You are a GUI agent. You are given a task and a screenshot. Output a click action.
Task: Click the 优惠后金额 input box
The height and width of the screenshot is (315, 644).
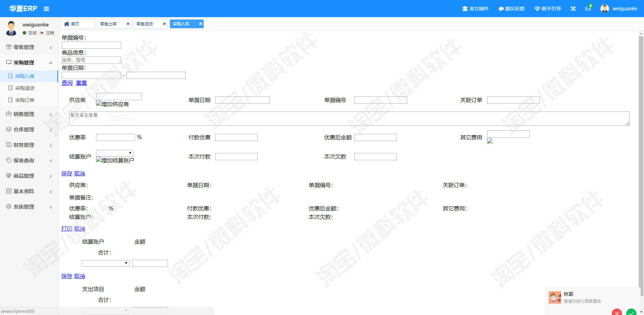tap(376, 137)
